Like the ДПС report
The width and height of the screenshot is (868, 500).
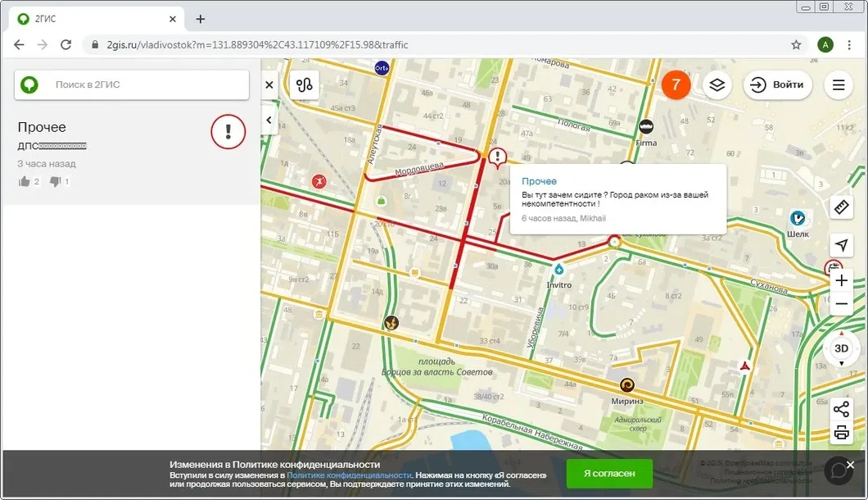click(25, 182)
